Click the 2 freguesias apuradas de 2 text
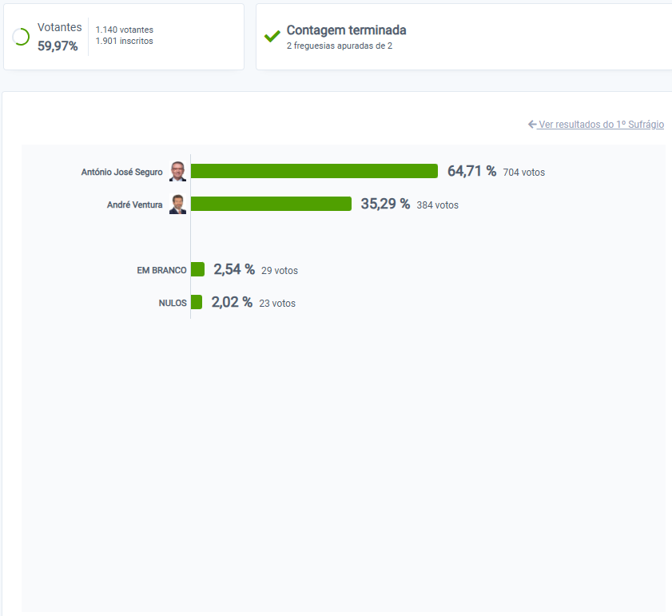 340,46
